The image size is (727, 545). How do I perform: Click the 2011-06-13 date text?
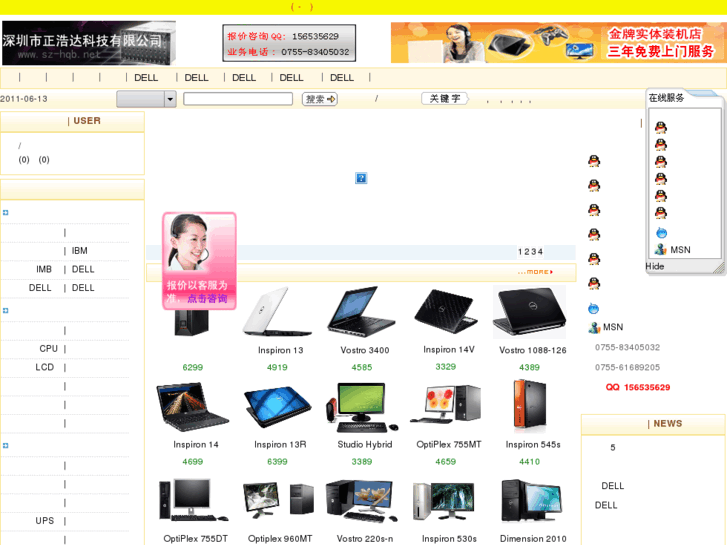coord(24,99)
